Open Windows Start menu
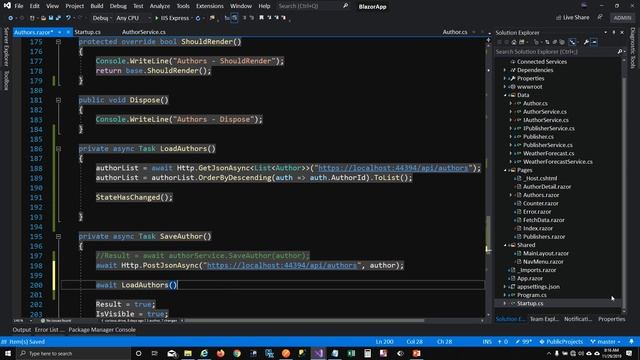 (8, 353)
